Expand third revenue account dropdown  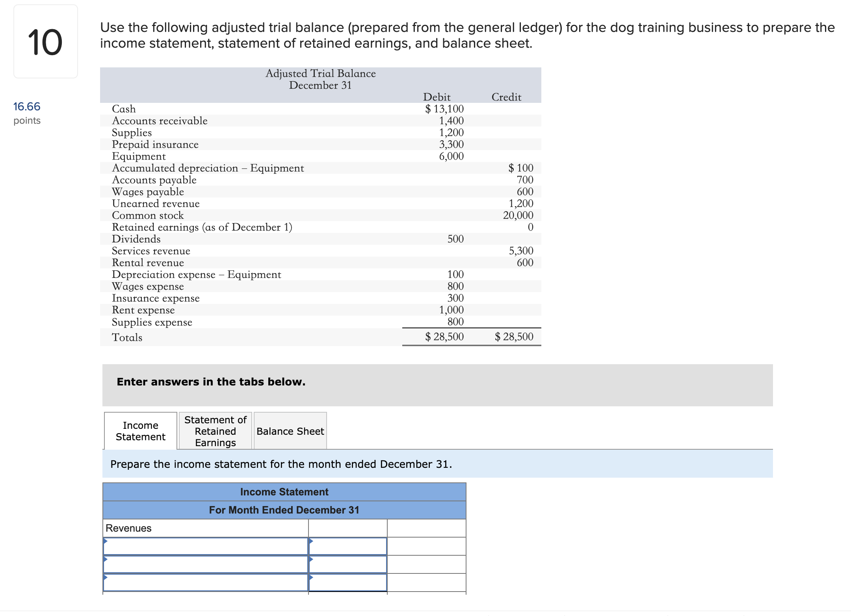(205, 583)
